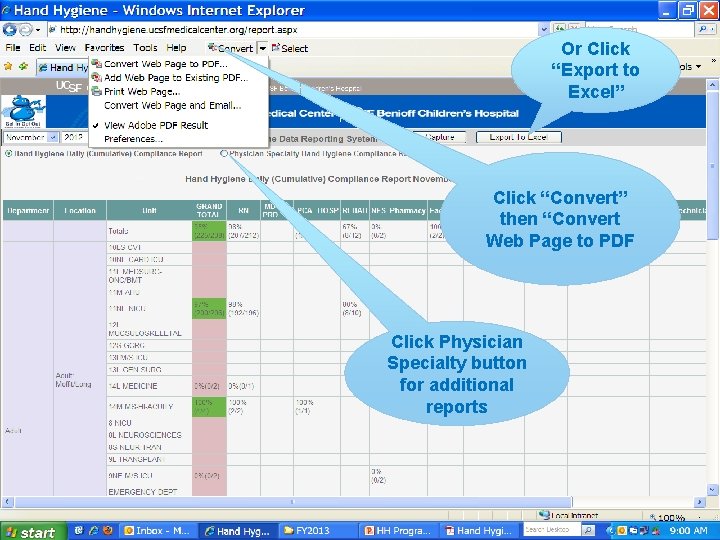Click the horizontal scrollbar left arrow
Image resolution: width=720 pixels, height=540 pixels.
(x=7, y=502)
